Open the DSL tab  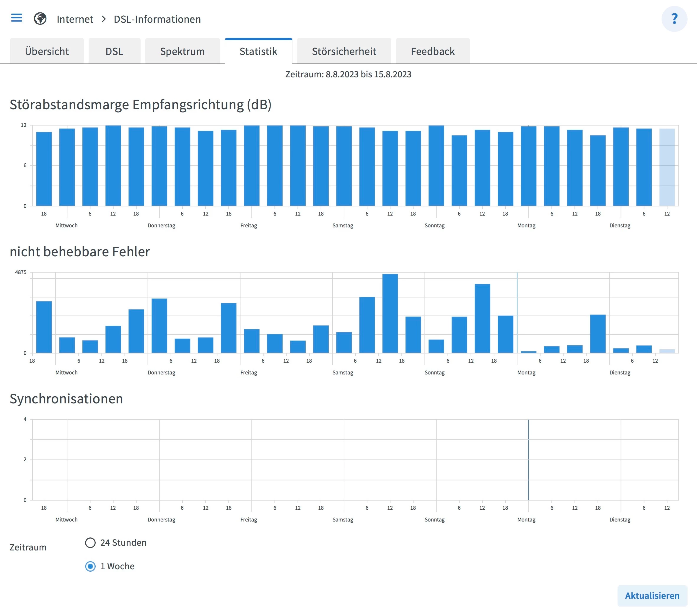(114, 51)
